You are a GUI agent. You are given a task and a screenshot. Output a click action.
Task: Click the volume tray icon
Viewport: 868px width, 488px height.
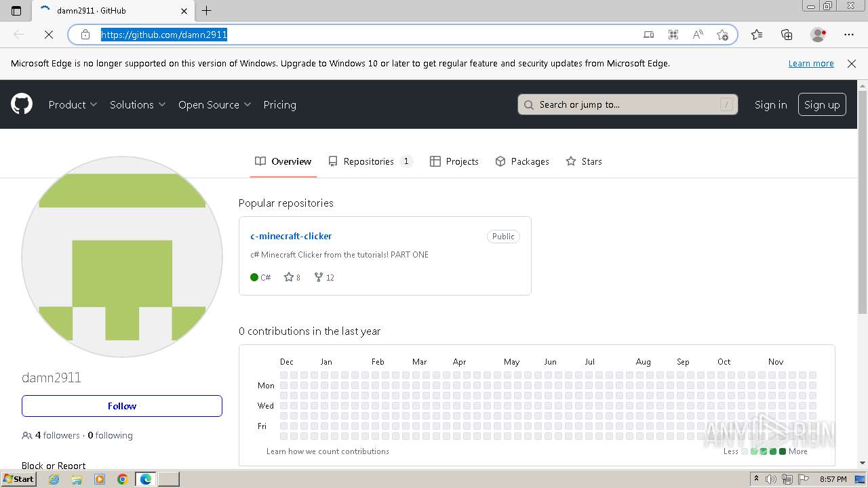click(772, 479)
